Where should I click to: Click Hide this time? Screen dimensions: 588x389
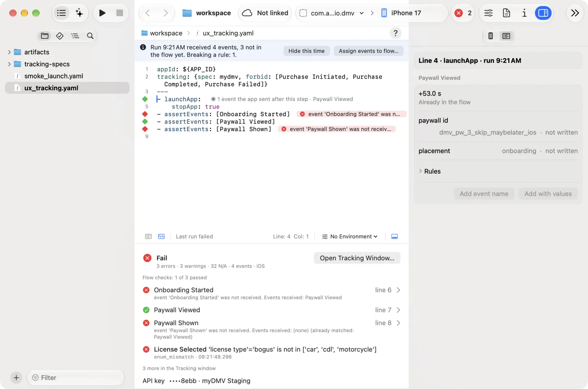click(306, 51)
